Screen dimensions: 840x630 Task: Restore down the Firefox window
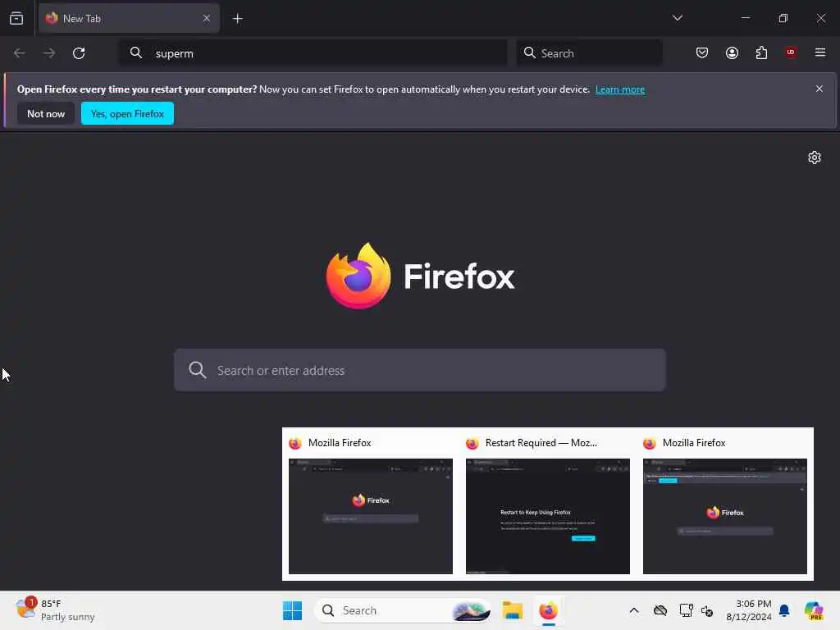pyautogui.click(x=783, y=18)
